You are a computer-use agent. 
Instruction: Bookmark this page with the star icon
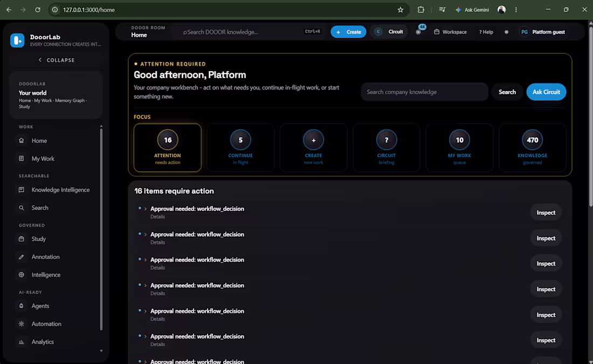400,10
